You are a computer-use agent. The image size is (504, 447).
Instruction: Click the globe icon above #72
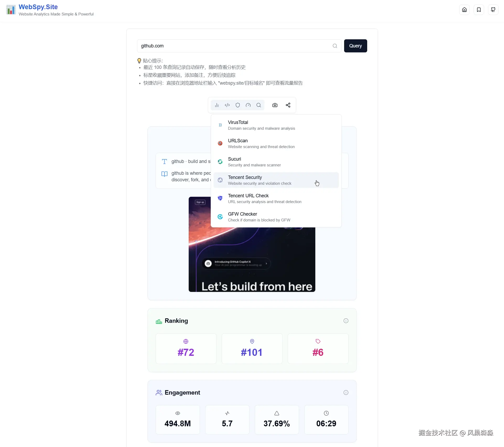pyautogui.click(x=186, y=341)
